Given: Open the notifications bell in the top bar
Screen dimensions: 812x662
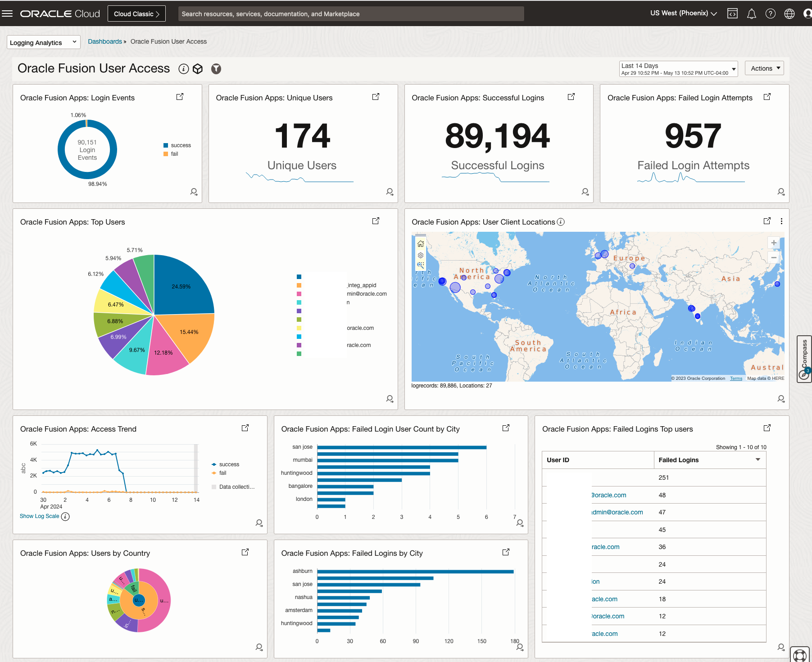Looking at the screenshot, I should pyautogui.click(x=751, y=14).
